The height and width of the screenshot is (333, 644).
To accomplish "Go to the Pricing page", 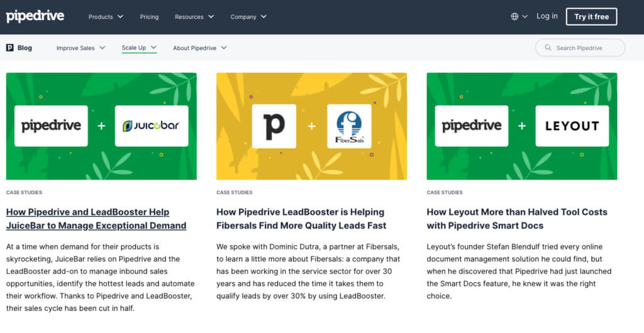I will tap(149, 17).
